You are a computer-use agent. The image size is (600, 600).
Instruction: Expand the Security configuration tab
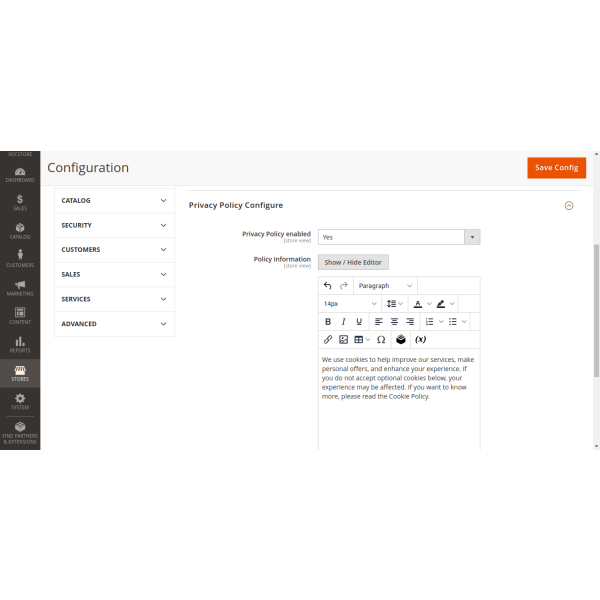[114, 225]
